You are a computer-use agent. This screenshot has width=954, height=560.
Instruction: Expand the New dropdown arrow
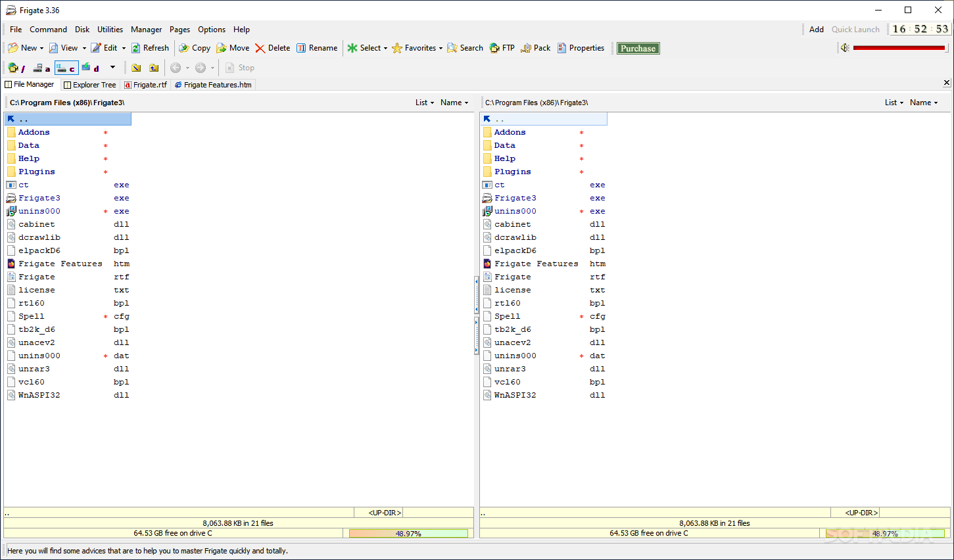[41, 48]
